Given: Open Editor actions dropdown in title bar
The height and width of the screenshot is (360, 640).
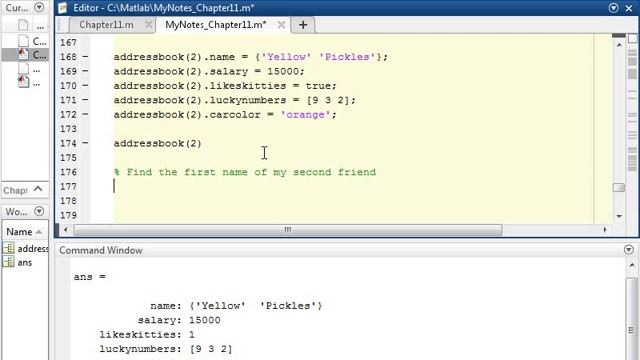Looking at the screenshot, I should tap(613, 8).
